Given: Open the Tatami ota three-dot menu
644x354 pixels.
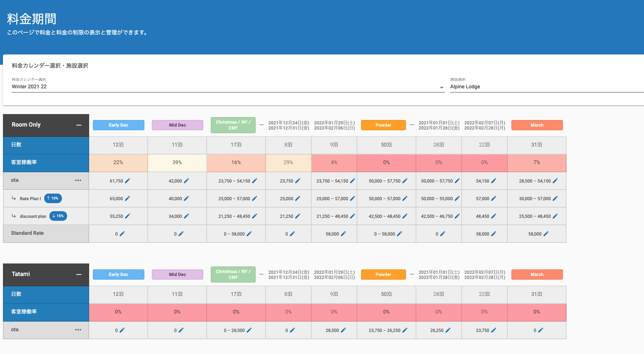Looking at the screenshot, I should [x=78, y=330].
